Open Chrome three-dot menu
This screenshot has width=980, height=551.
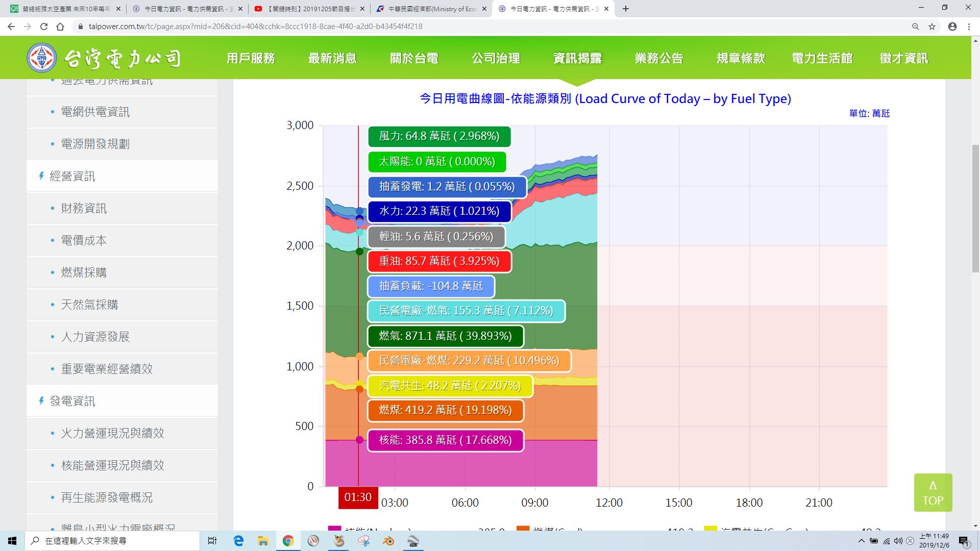pyautogui.click(x=969, y=27)
